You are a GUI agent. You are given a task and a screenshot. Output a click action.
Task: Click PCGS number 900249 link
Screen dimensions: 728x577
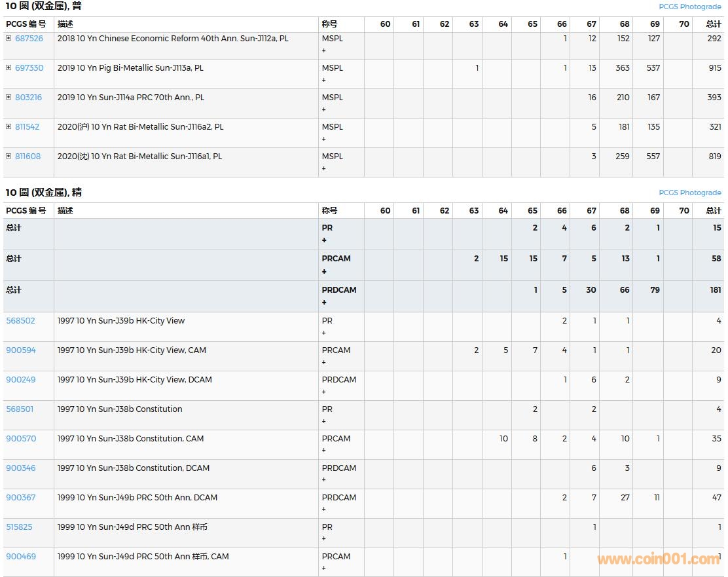[x=21, y=380]
